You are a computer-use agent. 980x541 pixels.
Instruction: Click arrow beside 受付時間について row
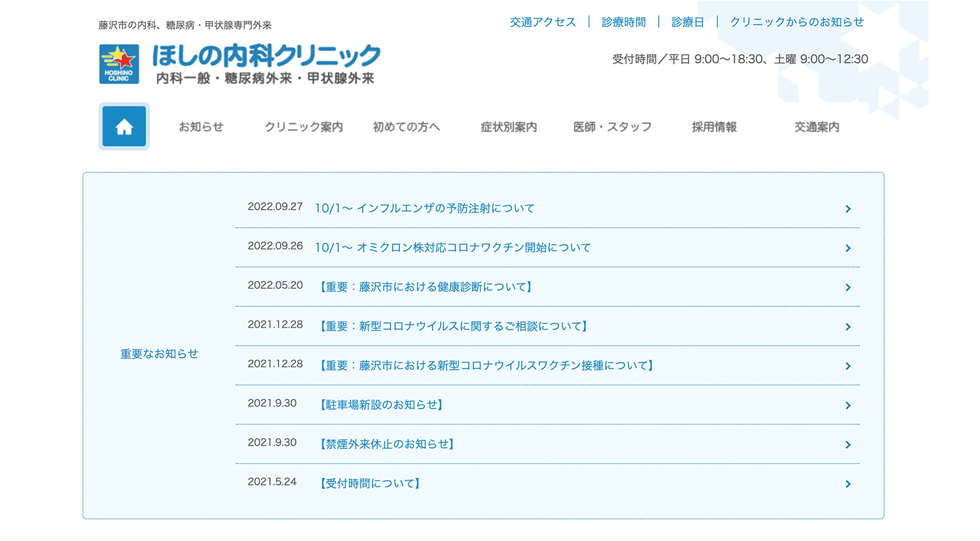coord(848,484)
